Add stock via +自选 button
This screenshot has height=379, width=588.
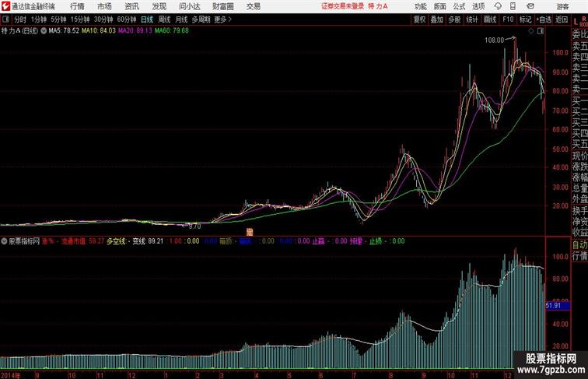544,19
